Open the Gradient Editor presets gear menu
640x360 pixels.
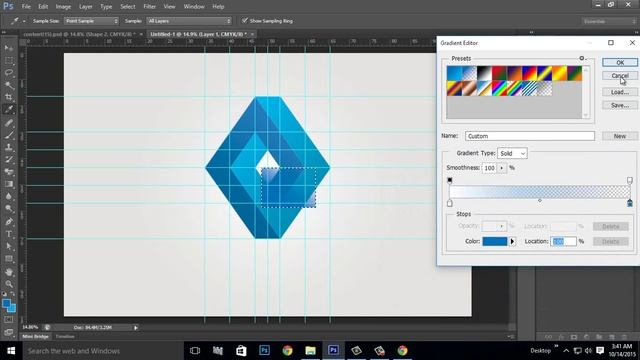[582, 58]
